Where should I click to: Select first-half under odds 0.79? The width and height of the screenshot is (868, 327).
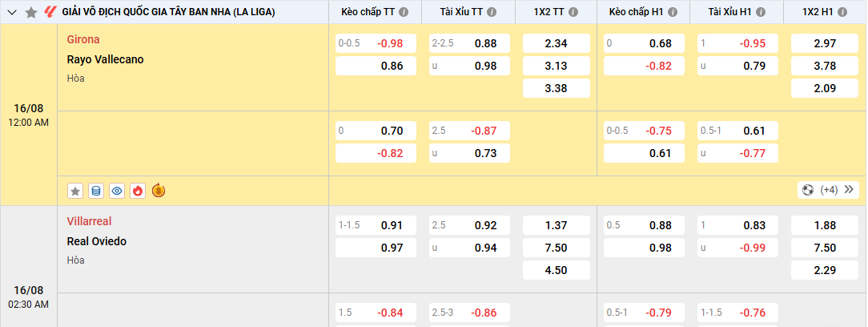click(x=738, y=66)
